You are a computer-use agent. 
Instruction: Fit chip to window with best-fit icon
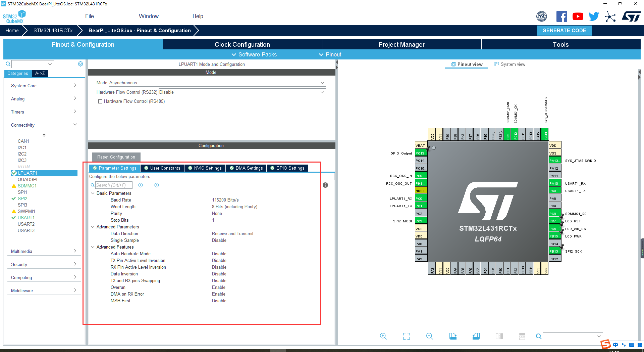(x=407, y=336)
